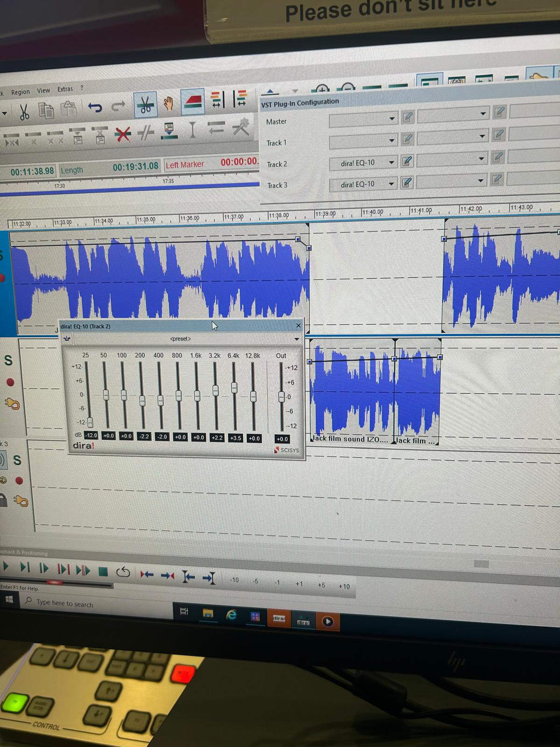Screen dimensions: 560x747
Task: Edit Track 2 EQ-10 plug-in settings icon
Action: click(x=407, y=161)
